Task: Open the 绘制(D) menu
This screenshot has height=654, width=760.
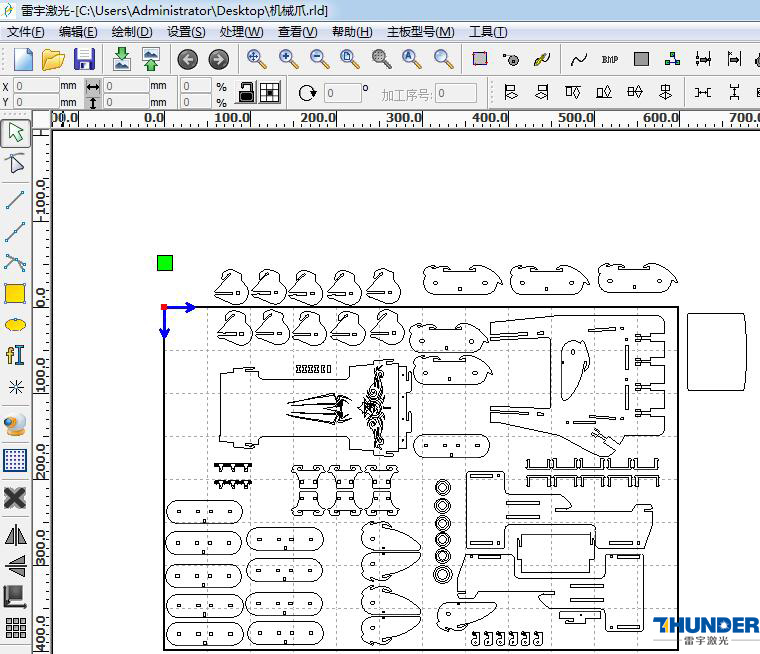Action: [x=132, y=32]
